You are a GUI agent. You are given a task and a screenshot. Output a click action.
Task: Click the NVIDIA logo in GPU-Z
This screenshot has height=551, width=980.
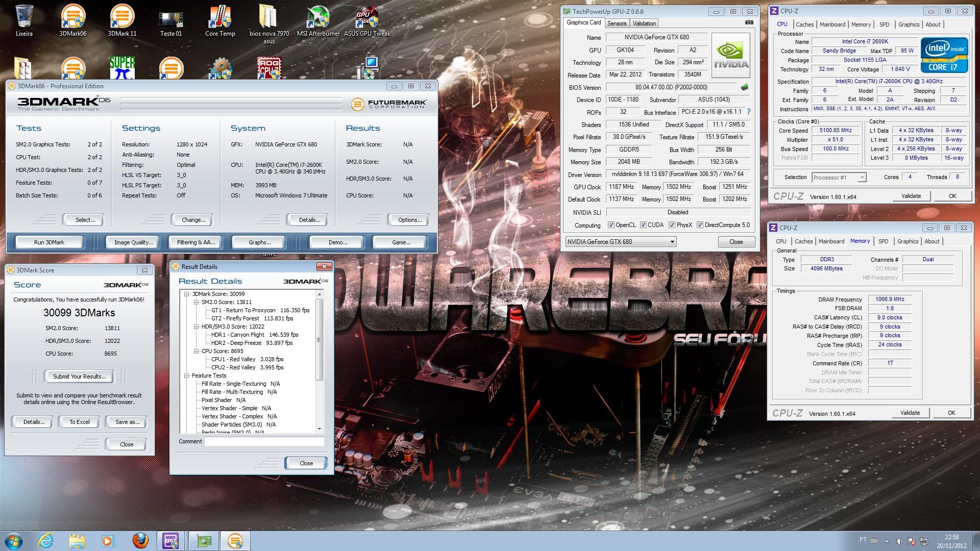coord(731,56)
